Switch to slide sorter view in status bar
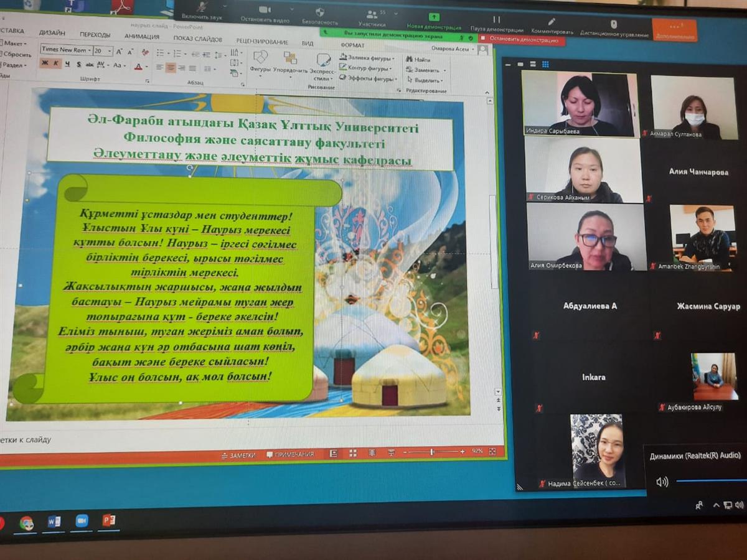This screenshot has width=747, height=560. point(353,453)
